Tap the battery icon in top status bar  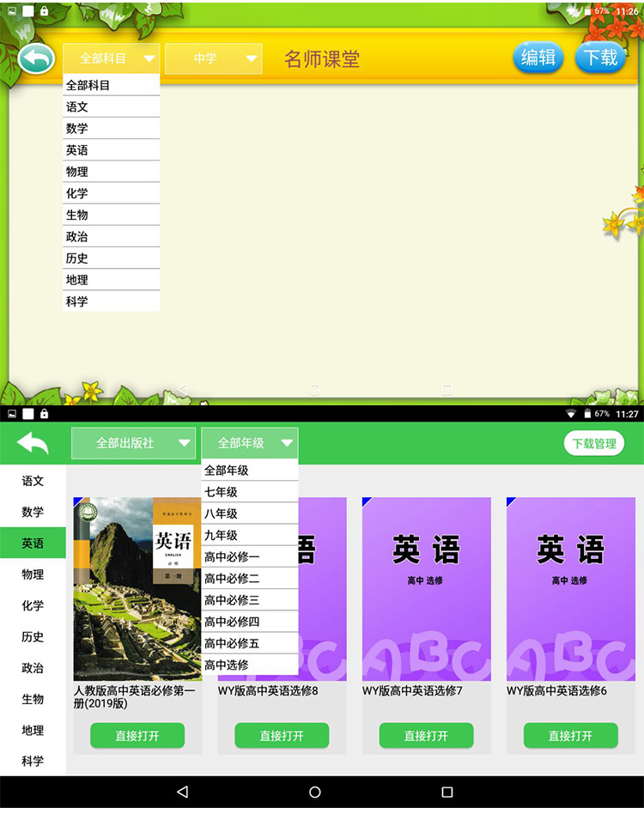[587, 11]
